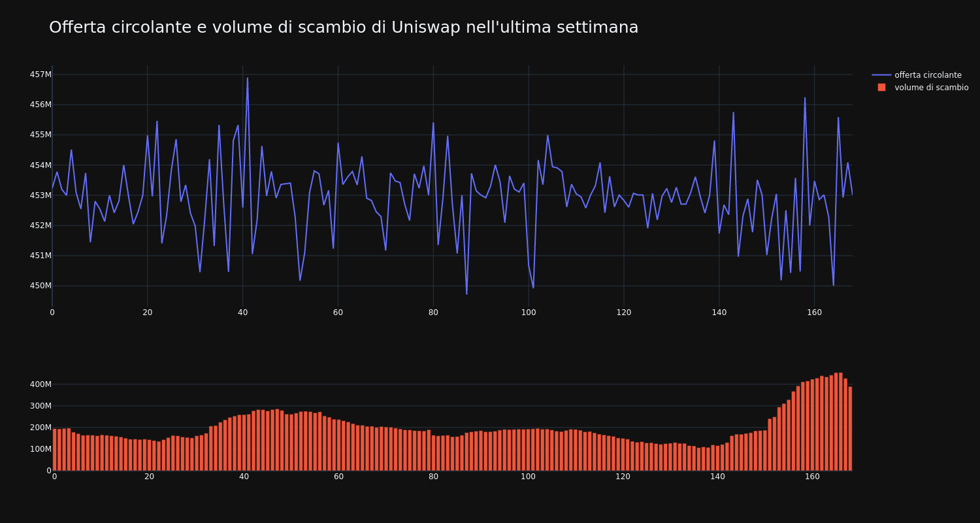Click the tallest volume bar near x=166
Screen dimensions: 980x523
[841, 422]
